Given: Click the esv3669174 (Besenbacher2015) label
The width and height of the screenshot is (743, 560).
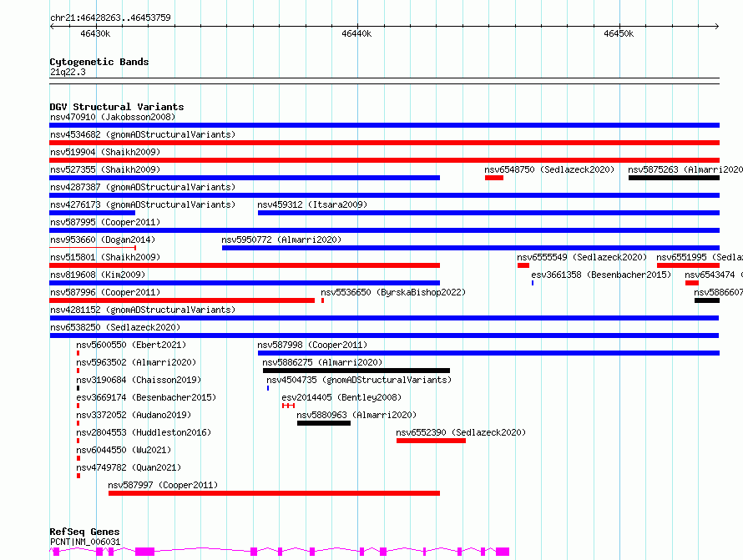Looking at the screenshot, I should 146,397.
